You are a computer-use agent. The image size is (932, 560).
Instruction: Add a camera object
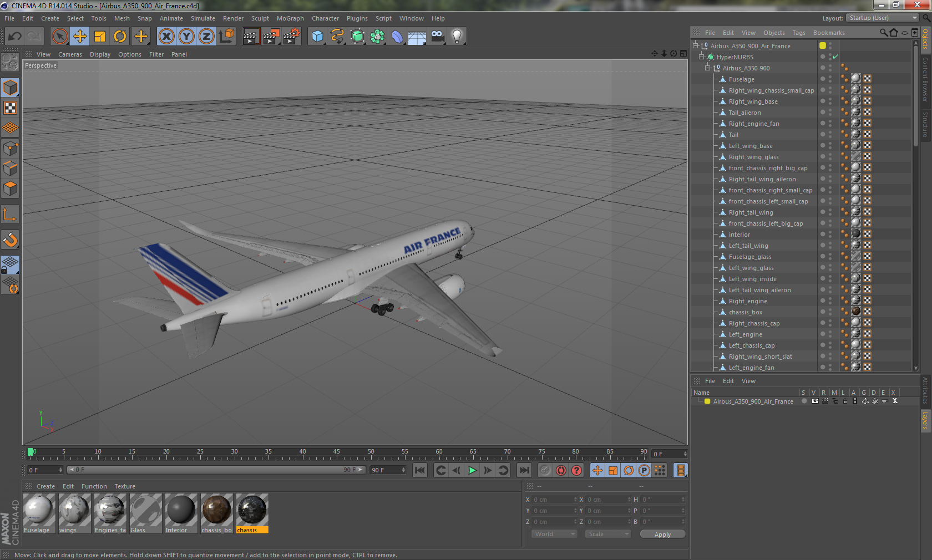pos(437,37)
